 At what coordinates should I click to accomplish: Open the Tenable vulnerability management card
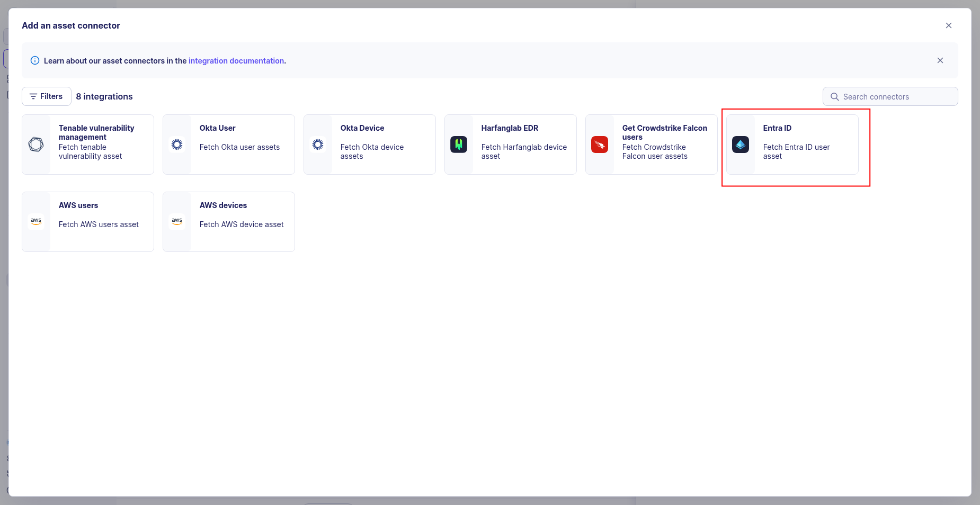[87, 143]
